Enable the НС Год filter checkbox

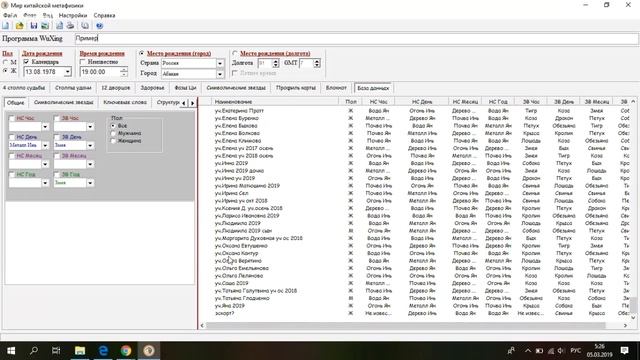[x=12, y=174]
